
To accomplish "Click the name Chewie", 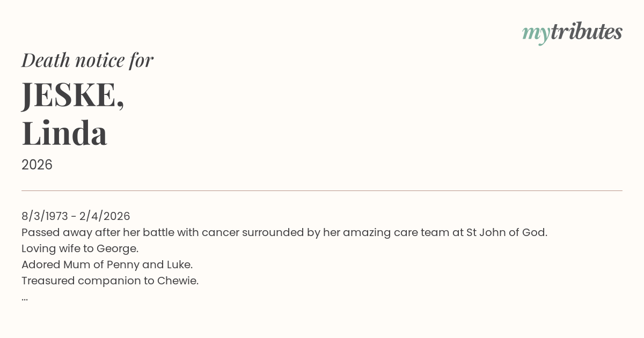I will [x=177, y=281].
